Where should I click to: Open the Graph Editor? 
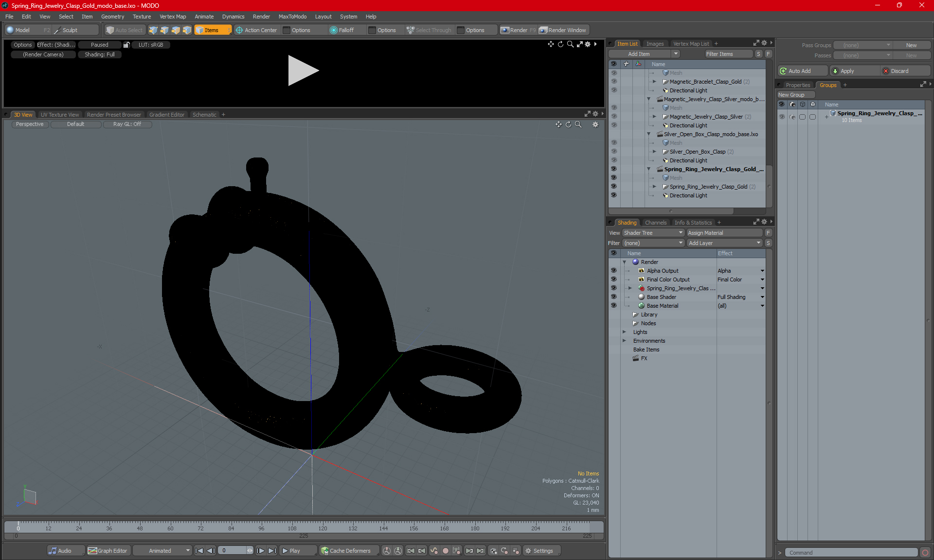coord(108,551)
